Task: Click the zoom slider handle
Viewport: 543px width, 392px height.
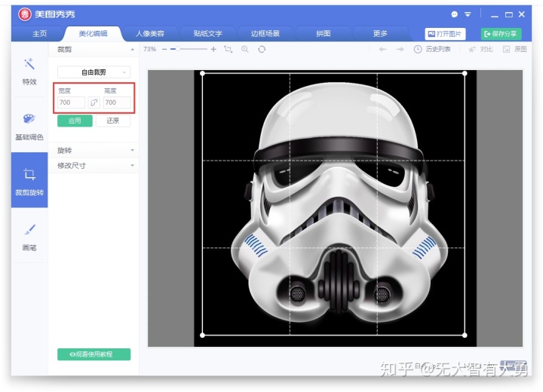Action: (x=178, y=49)
